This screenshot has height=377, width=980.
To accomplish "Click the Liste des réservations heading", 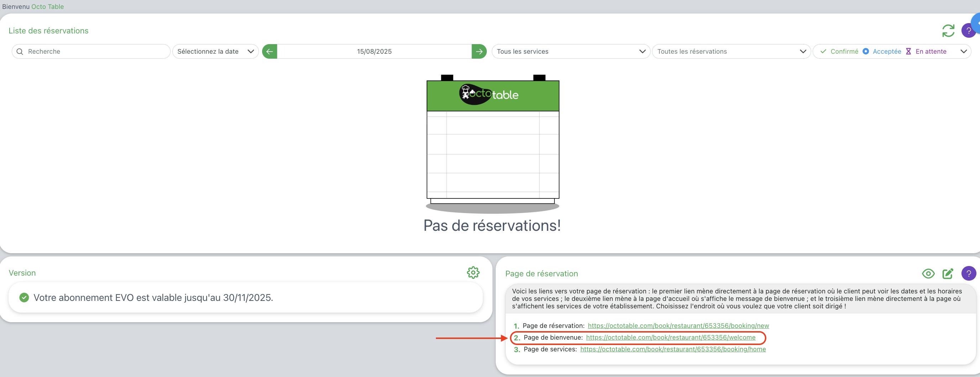I will pyautogui.click(x=48, y=31).
